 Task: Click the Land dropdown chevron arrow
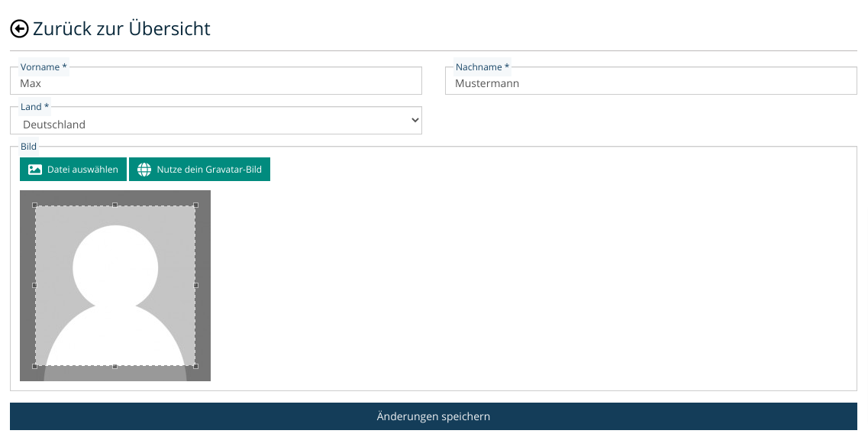point(415,120)
